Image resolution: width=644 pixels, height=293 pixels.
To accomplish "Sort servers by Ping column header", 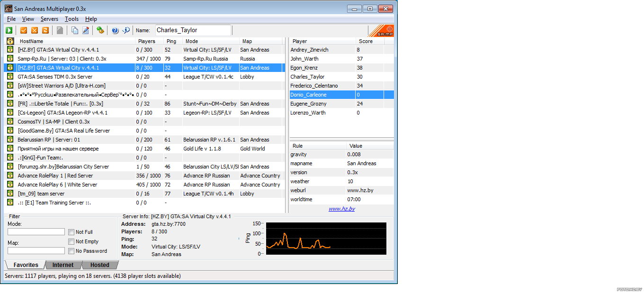I will 173,41.
